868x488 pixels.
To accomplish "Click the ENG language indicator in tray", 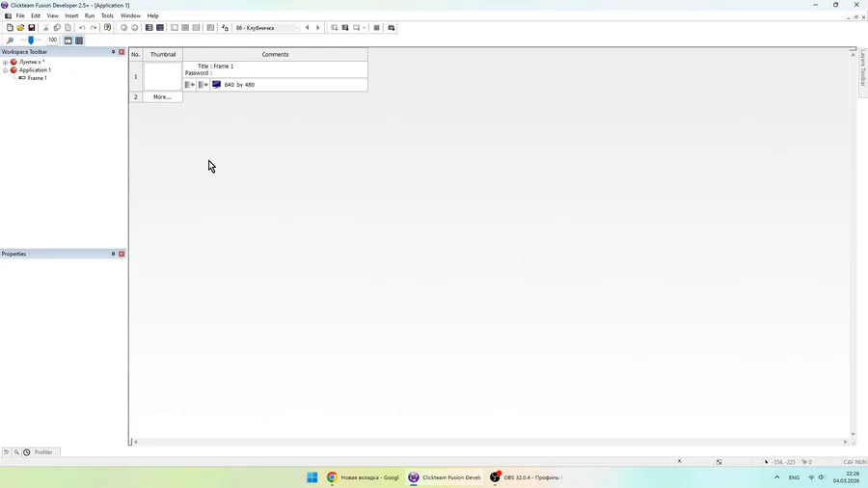I will click(794, 477).
